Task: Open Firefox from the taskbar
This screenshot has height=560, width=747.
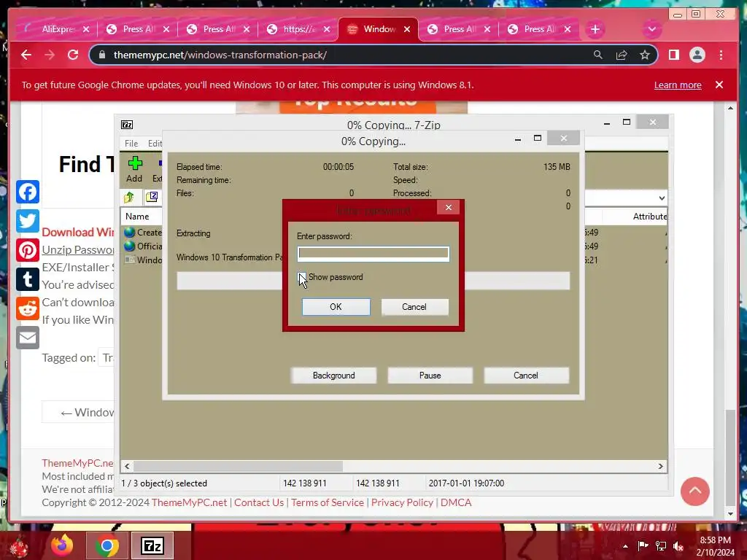Action: click(63, 545)
